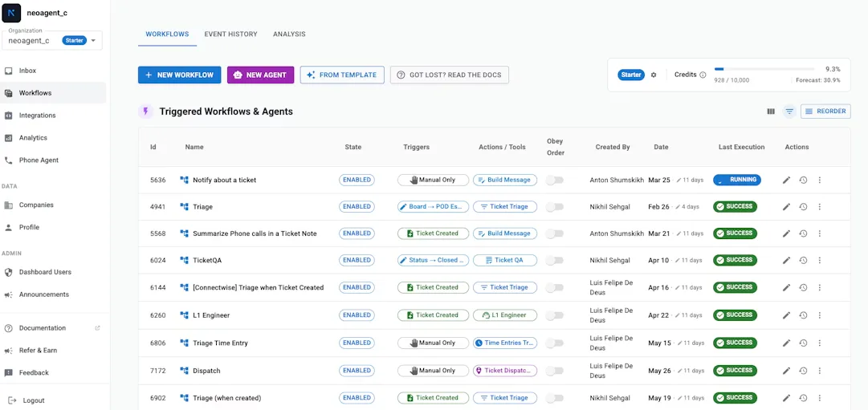Expand the Organization dropdown
The image size is (868, 410).
coord(52,40)
